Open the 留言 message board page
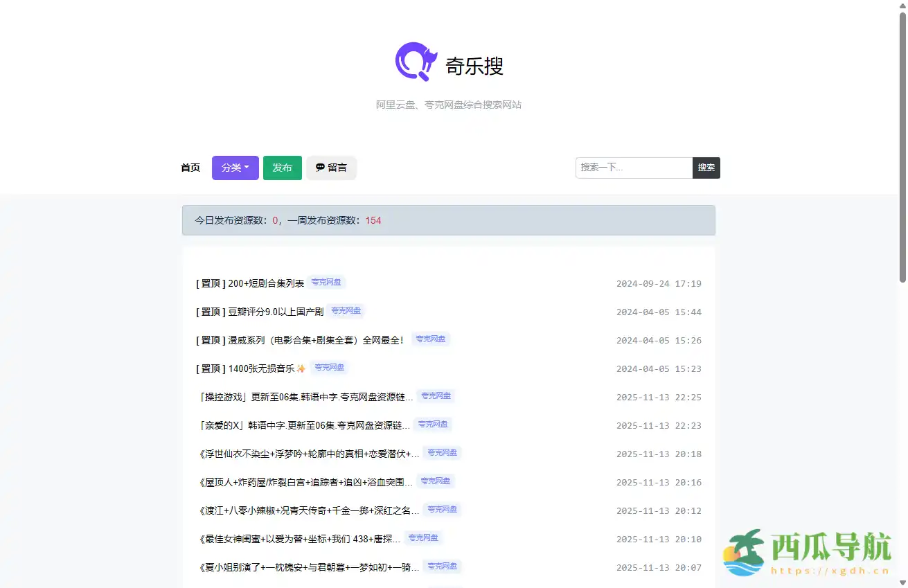This screenshot has width=908, height=588. pyautogui.click(x=331, y=168)
